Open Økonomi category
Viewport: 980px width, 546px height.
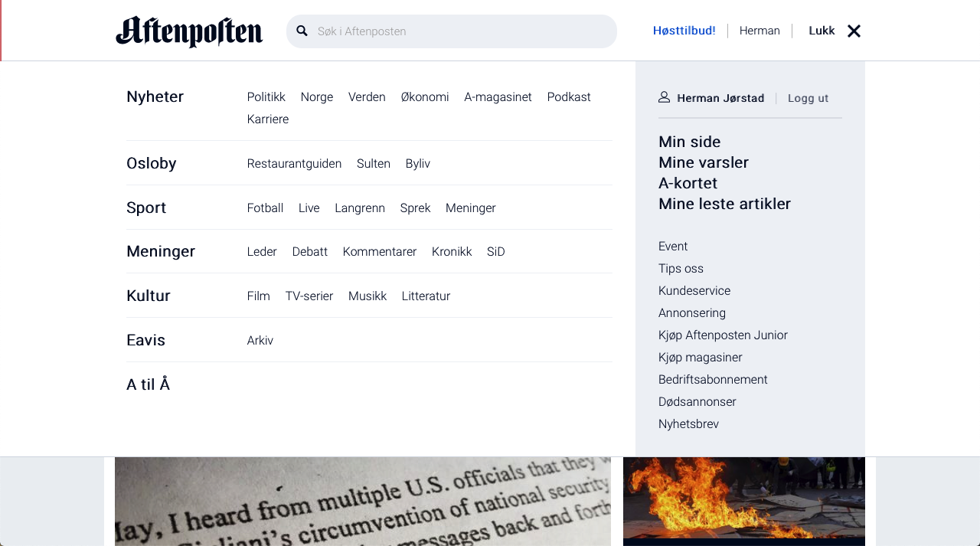[x=425, y=97]
